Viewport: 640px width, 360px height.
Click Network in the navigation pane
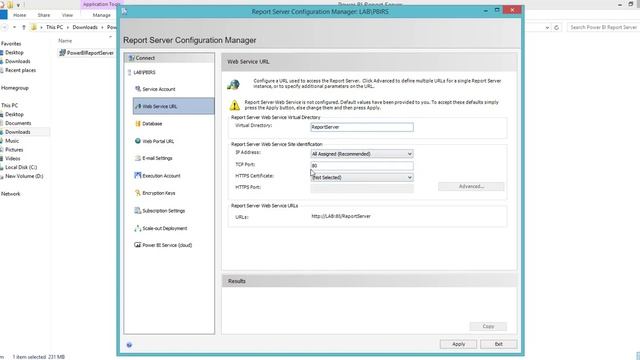coord(11,194)
